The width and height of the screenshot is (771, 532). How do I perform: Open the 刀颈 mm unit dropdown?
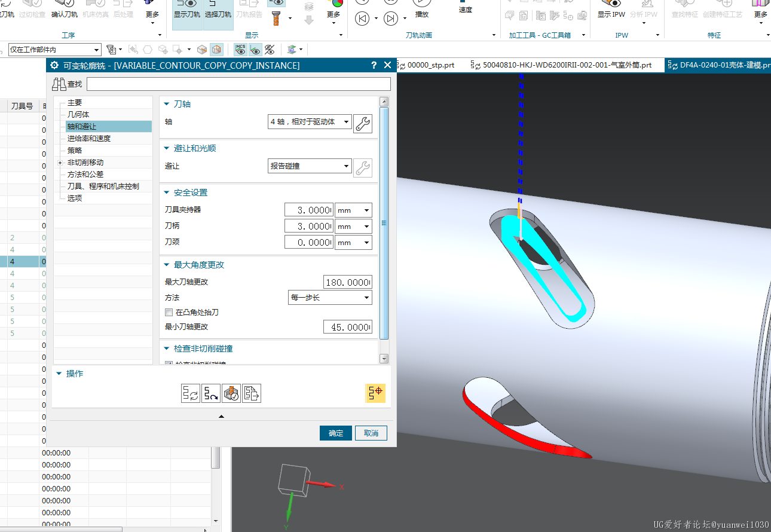pyautogui.click(x=353, y=243)
